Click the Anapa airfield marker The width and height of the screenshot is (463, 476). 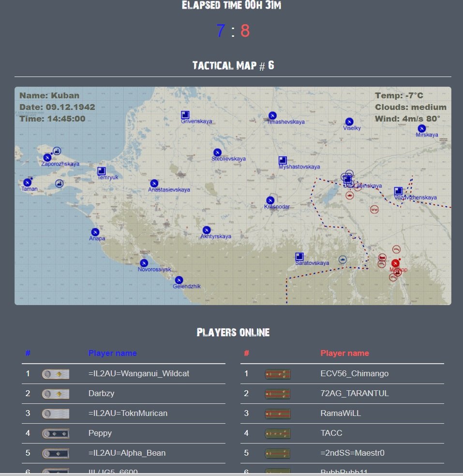95,232
